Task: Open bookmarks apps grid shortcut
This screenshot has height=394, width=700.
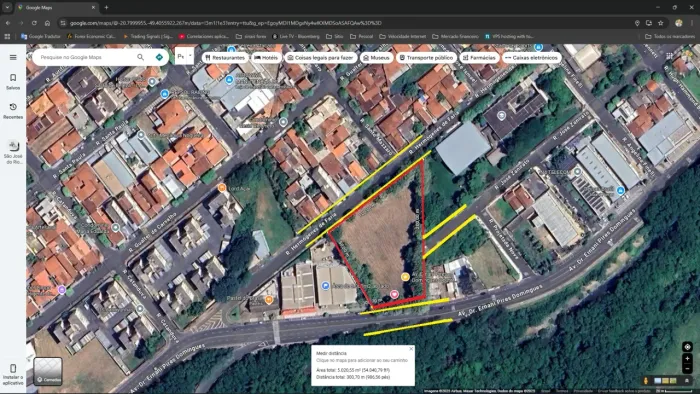Action: [x=7, y=37]
